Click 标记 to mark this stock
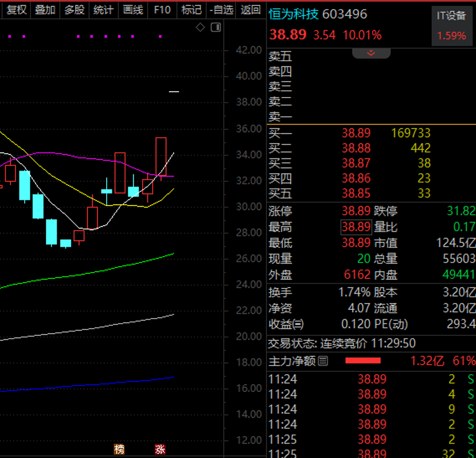 coord(191,10)
